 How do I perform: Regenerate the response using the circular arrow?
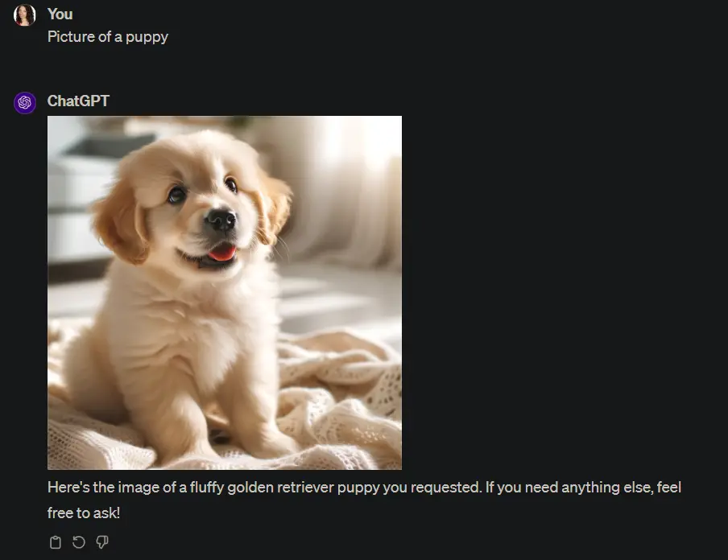click(x=79, y=542)
